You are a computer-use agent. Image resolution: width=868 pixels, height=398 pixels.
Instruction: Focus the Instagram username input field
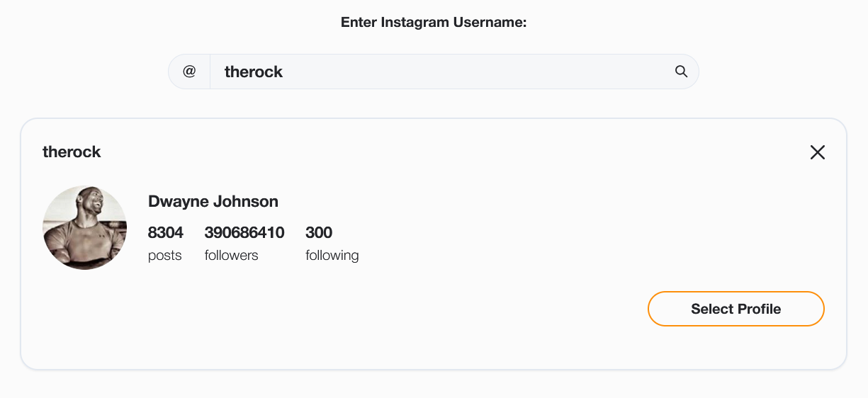click(x=439, y=72)
